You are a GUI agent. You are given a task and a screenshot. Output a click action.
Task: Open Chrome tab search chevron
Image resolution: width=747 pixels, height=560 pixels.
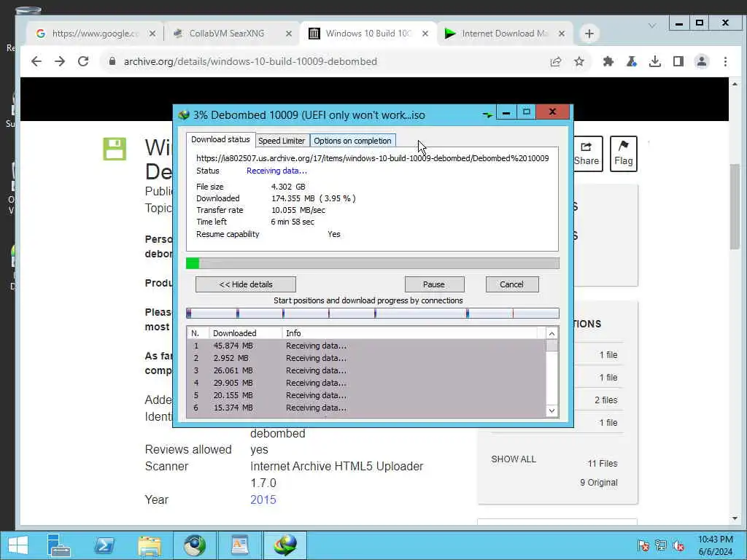pos(652,26)
